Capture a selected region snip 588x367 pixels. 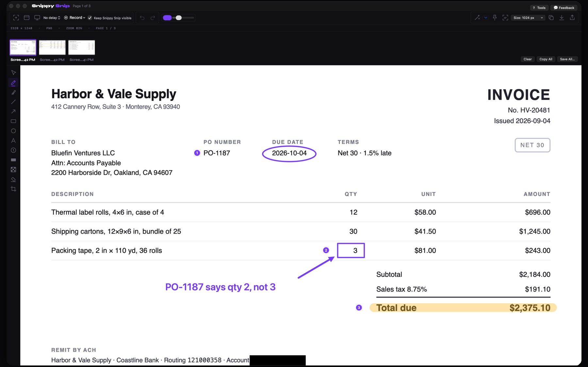coord(16,18)
